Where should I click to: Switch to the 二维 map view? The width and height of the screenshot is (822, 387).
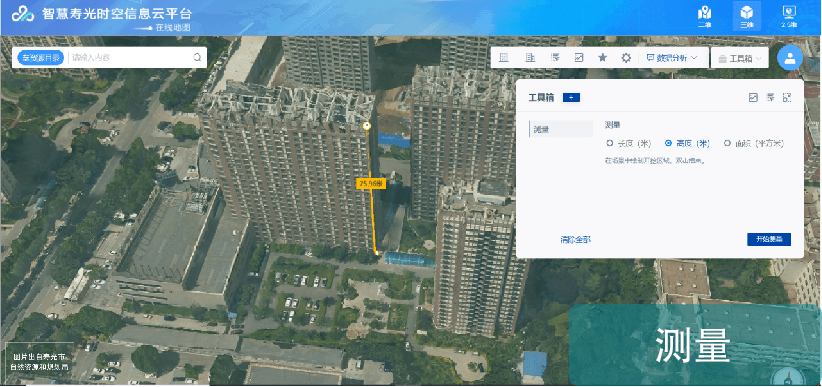coord(704,16)
